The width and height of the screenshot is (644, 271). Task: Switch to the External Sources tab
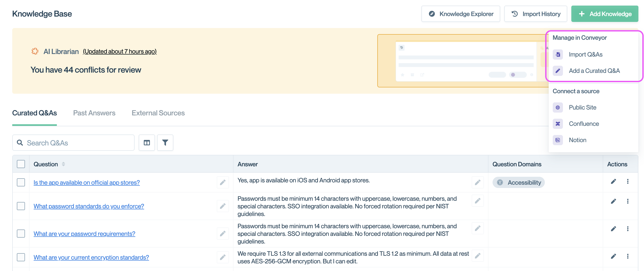point(158,113)
